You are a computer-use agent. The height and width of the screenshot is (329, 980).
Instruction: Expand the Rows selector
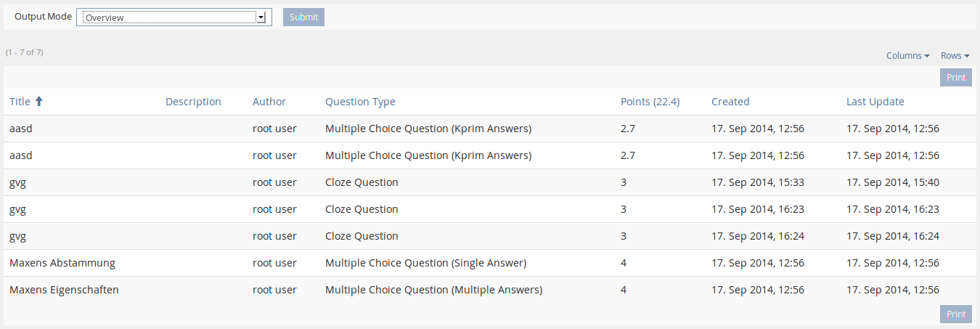955,56
